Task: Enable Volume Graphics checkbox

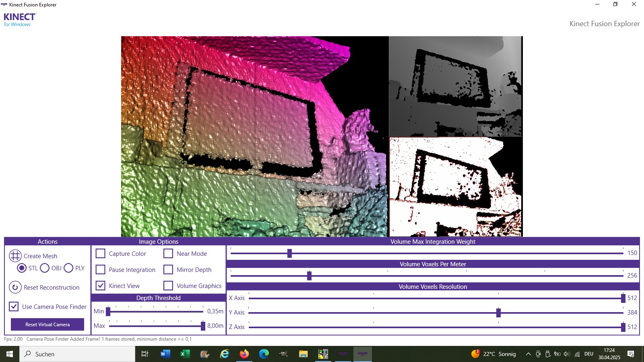Action: click(x=168, y=286)
